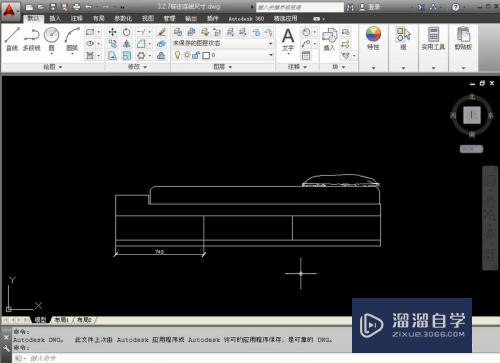This screenshot has width=500, height=363.
Task: Click the Sign In (登录) button
Action: pos(370,7)
